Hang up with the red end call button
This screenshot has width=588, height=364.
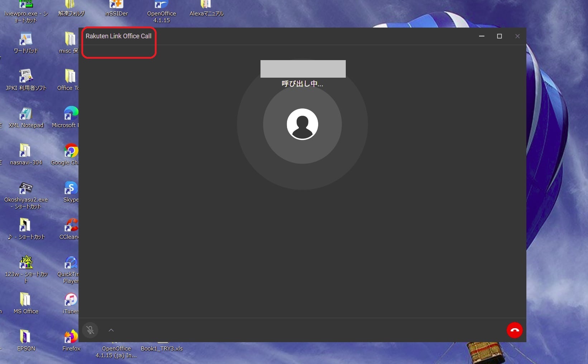point(515,330)
